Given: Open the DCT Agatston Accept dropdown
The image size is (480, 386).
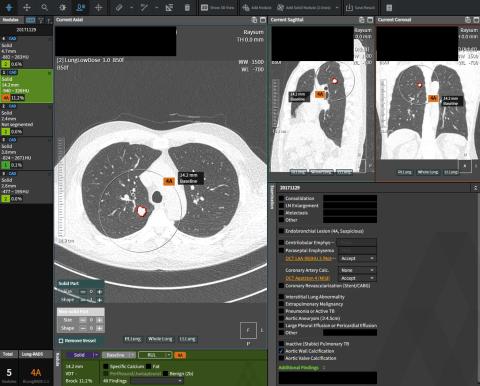Looking at the screenshot, I should click(x=357, y=278).
